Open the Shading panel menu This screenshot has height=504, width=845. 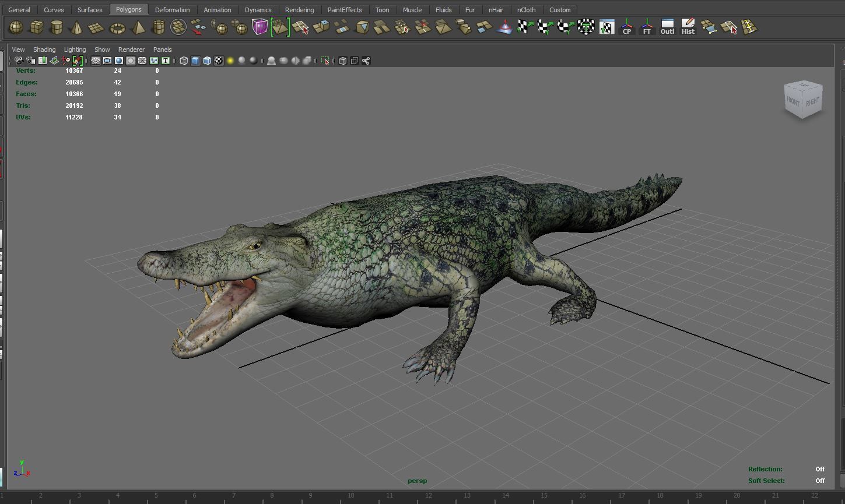(x=44, y=50)
